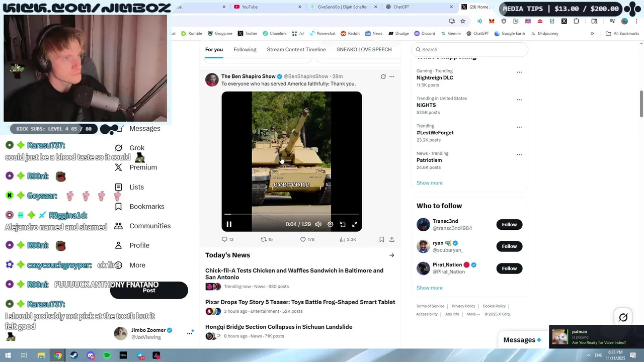Expand hidden bookmarks chevron
Screen dimensions: 644x362
coord(592,34)
